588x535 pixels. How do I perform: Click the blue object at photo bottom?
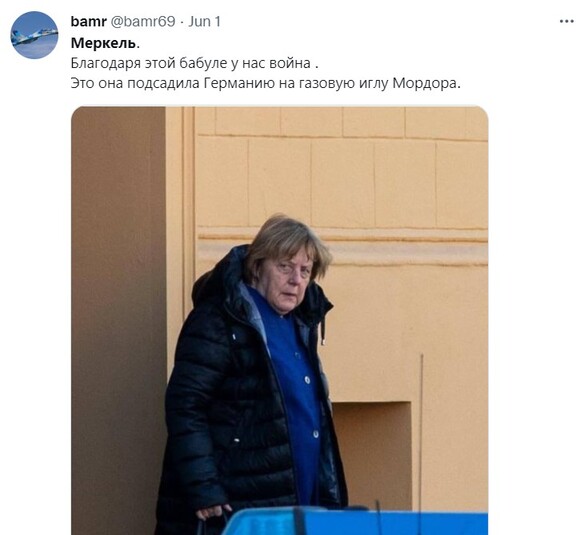(x=354, y=521)
